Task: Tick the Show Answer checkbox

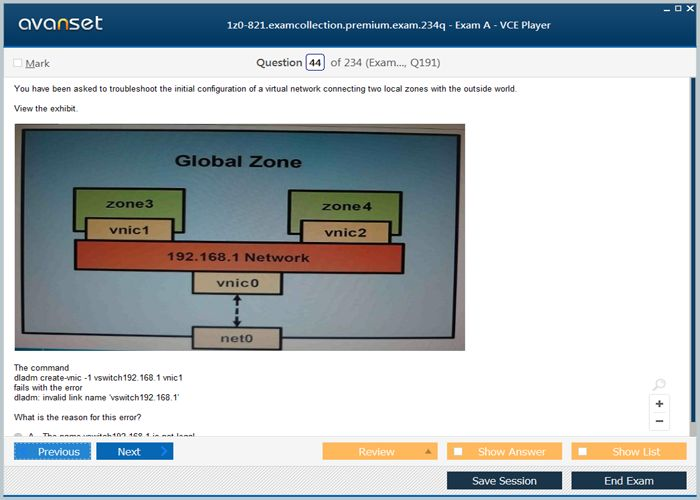Action: click(458, 452)
